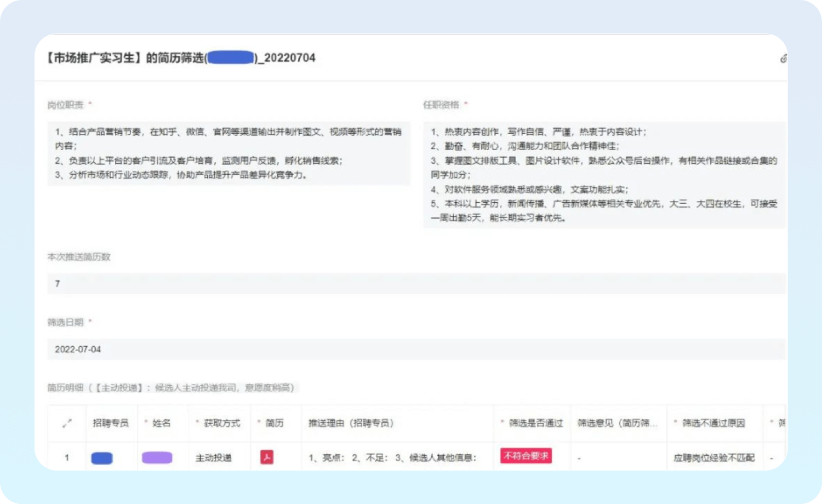This screenshot has height=504, width=822.
Task: Click the purple candidate name tag
Action: 157,457
